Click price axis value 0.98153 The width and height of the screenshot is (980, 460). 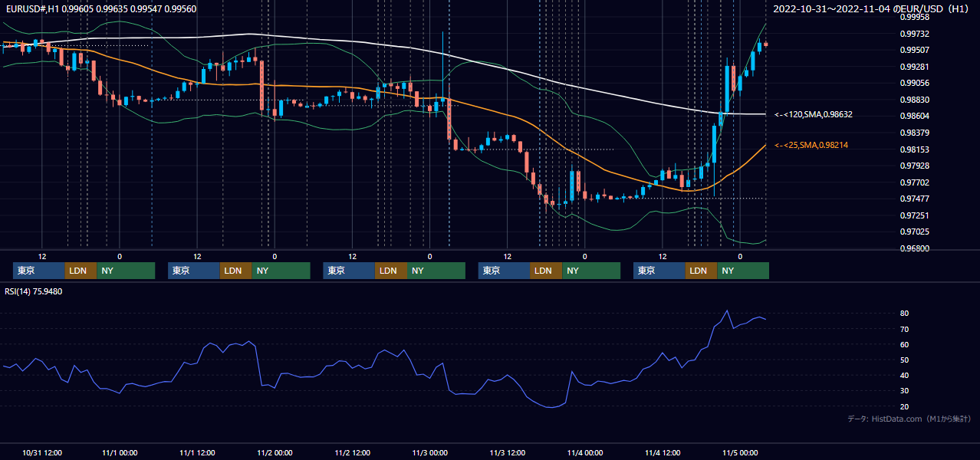coord(914,149)
